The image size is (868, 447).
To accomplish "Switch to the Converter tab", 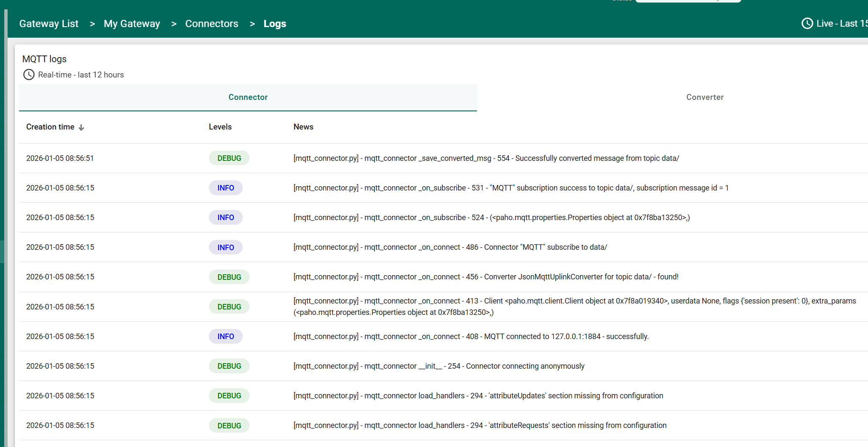I will tap(704, 97).
